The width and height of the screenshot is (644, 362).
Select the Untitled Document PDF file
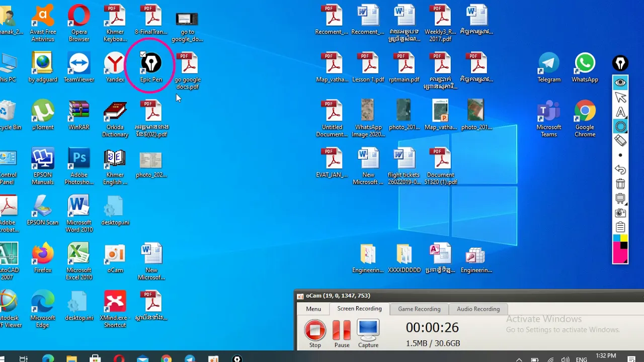coord(332,119)
